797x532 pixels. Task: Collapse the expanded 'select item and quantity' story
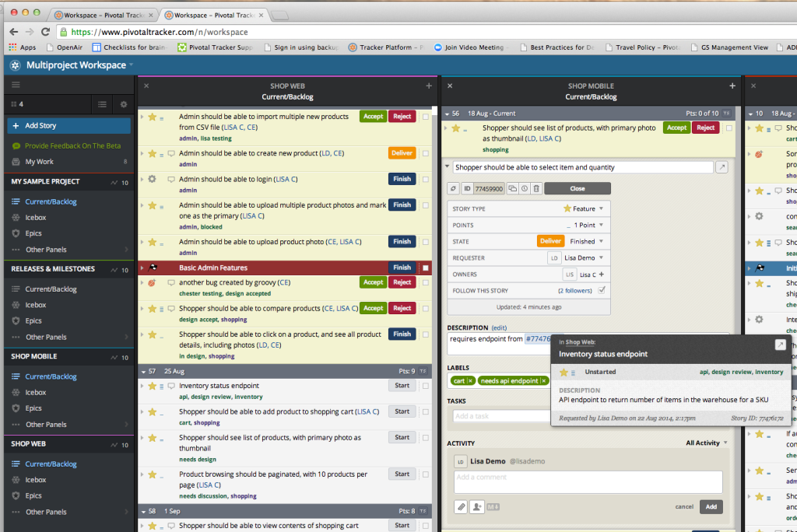click(448, 166)
